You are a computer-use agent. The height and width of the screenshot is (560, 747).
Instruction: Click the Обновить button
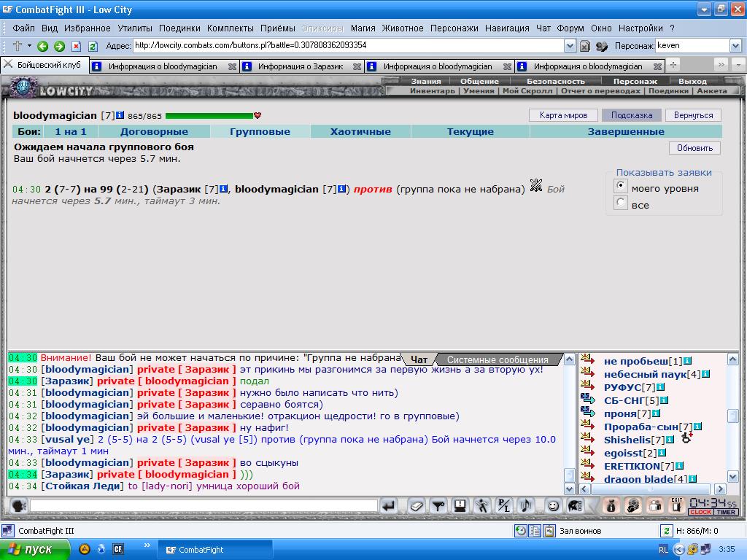point(694,148)
